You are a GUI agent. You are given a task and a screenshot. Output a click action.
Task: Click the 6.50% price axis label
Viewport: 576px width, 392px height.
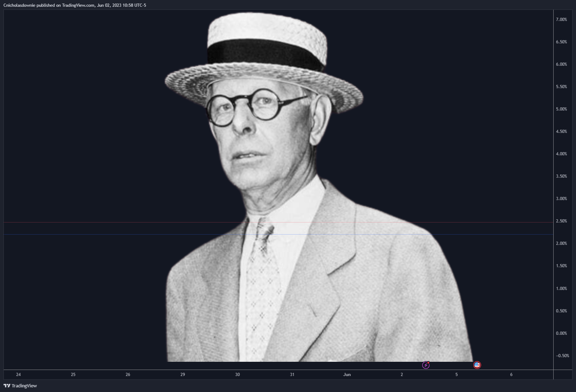[561, 42]
